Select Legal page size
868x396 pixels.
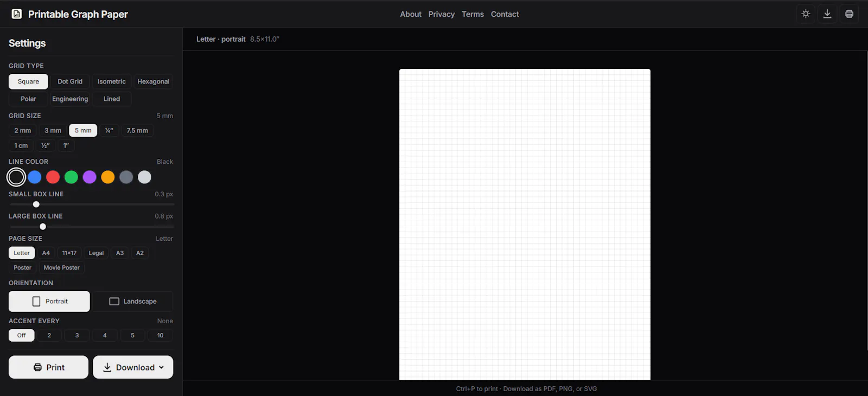point(96,253)
